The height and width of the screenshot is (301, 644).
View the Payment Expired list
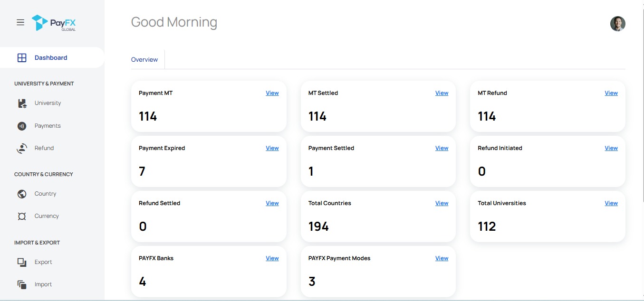tap(272, 148)
